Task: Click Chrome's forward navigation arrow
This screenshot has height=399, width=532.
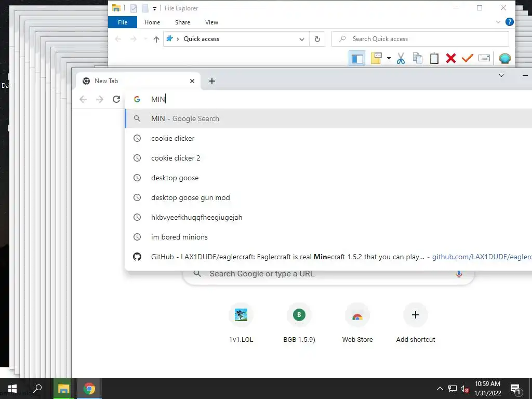Action: (x=99, y=99)
